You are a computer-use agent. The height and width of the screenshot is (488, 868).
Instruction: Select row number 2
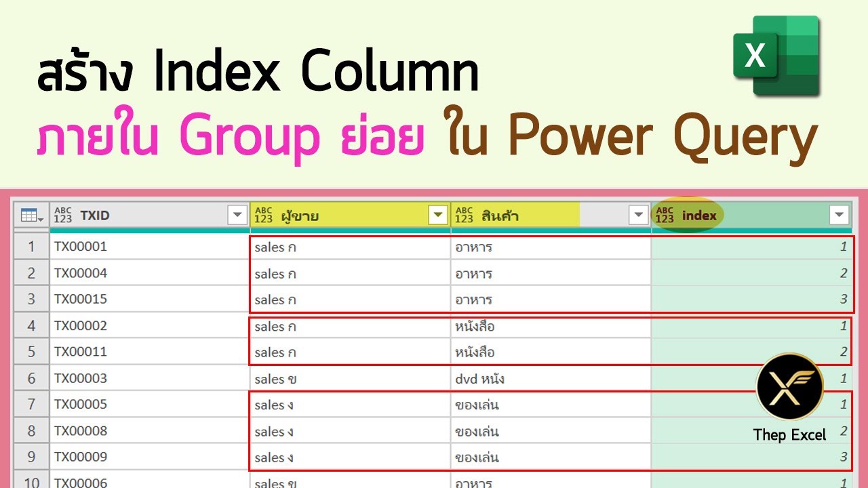pos(31,273)
